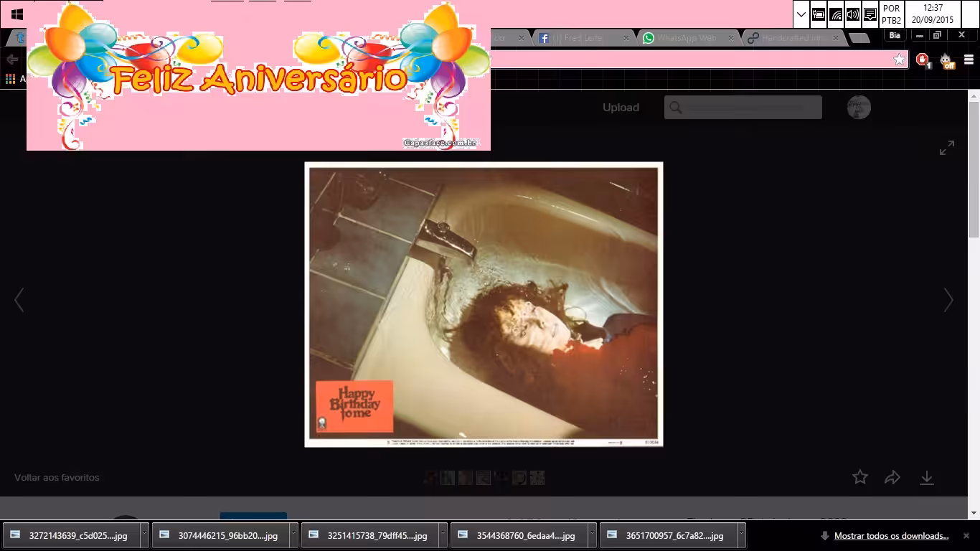The height and width of the screenshot is (551, 980).
Task: Open downloaded file 3074446215_96bb20....jpg
Action: coord(220,536)
